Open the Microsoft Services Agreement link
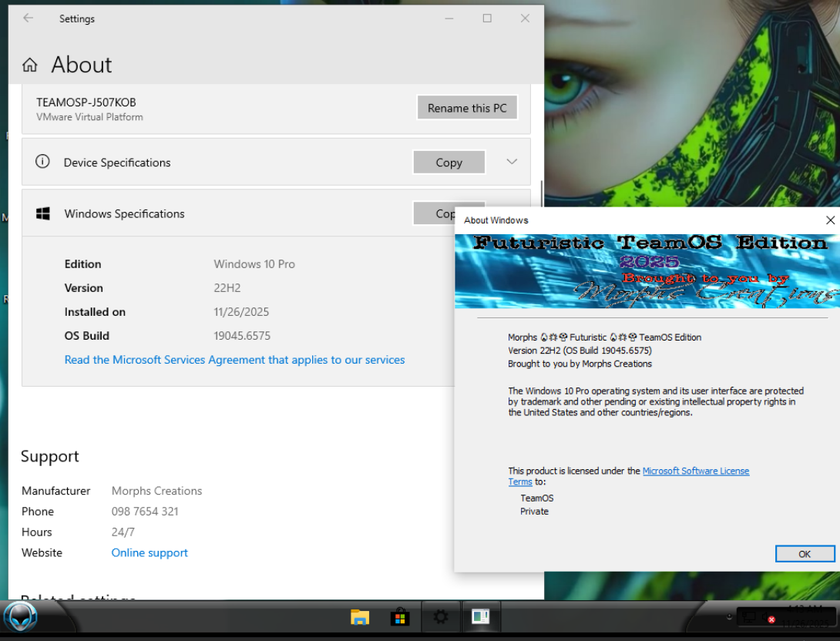Image resolution: width=840 pixels, height=641 pixels. [234, 360]
